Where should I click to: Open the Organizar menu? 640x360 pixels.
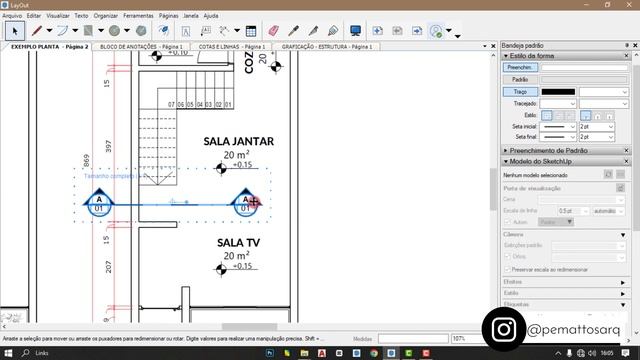pyautogui.click(x=106, y=16)
